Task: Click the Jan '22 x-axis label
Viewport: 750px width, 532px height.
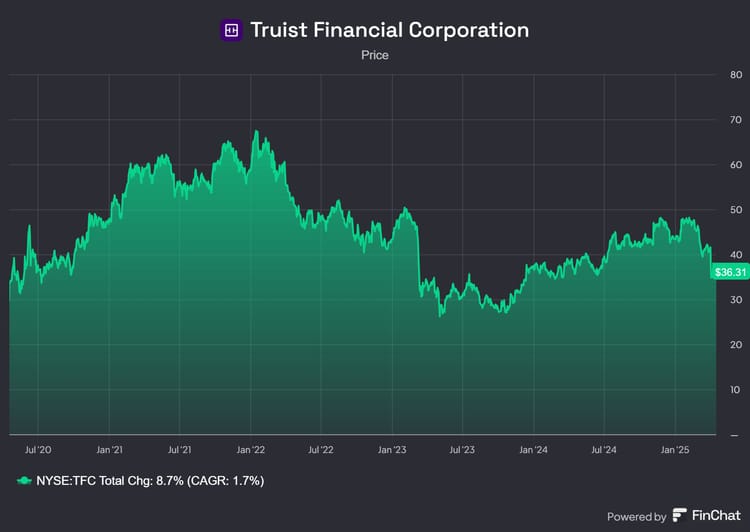Action: 251,451
